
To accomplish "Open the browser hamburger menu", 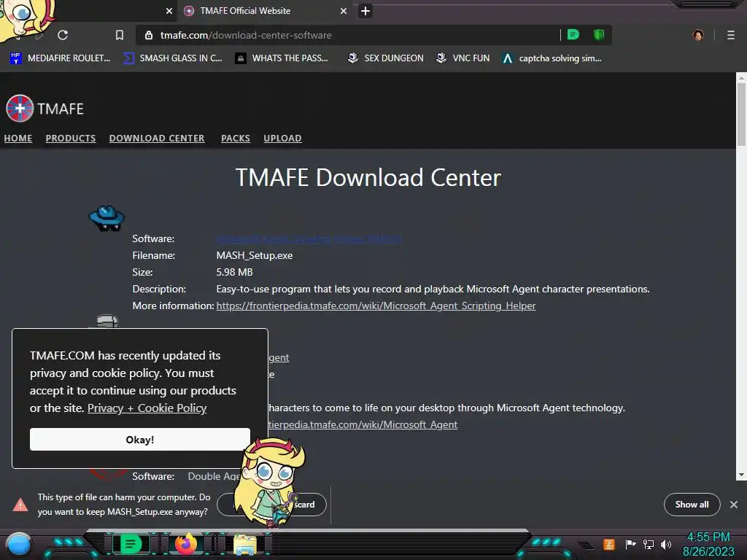I will point(730,35).
